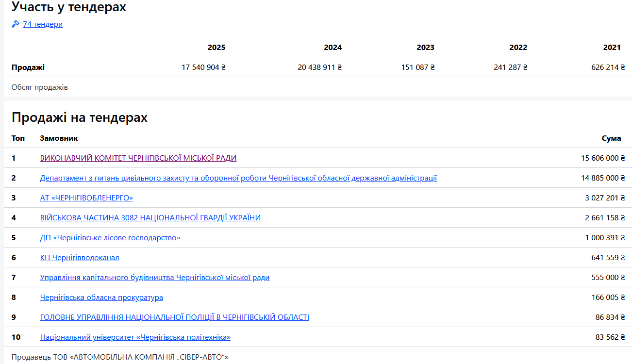Click Національний університет «Чернігівська політехніка» link
Screen dimensions: 632x364
135,337
